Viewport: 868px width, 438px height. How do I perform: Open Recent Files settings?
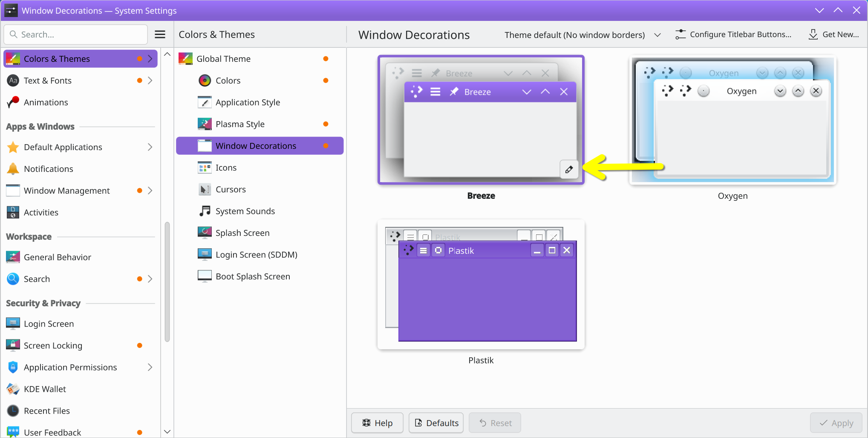click(x=81, y=411)
